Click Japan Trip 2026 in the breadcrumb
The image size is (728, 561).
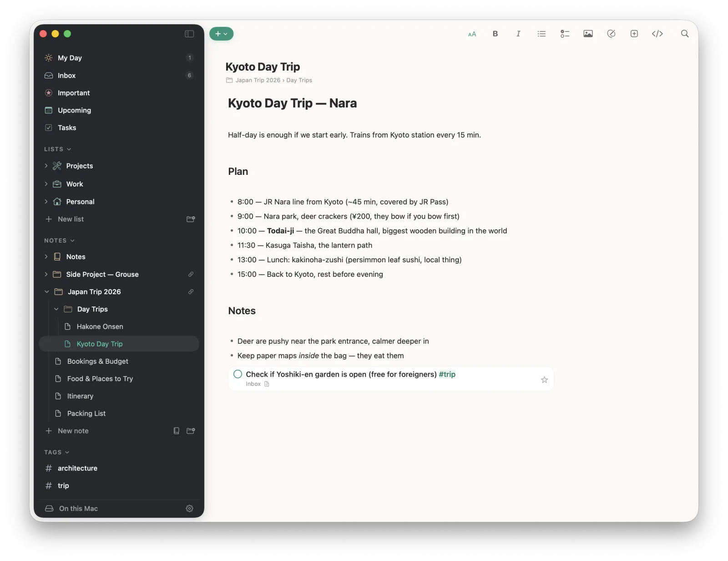pyautogui.click(x=258, y=80)
